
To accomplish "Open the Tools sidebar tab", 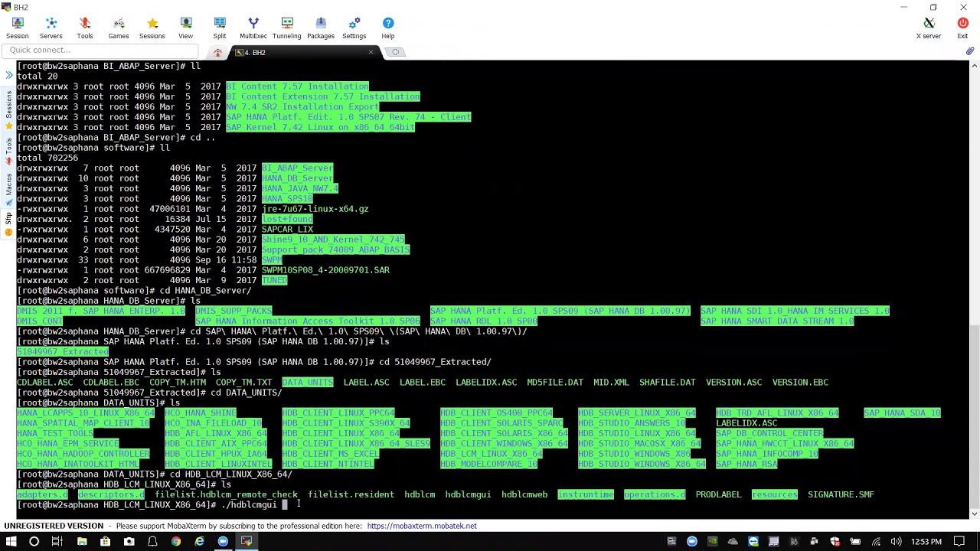I will point(8,151).
